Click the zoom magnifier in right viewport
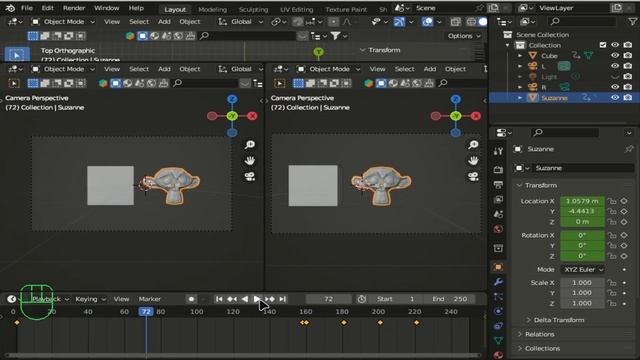This screenshot has height=360, width=640. click(x=473, y=144)
